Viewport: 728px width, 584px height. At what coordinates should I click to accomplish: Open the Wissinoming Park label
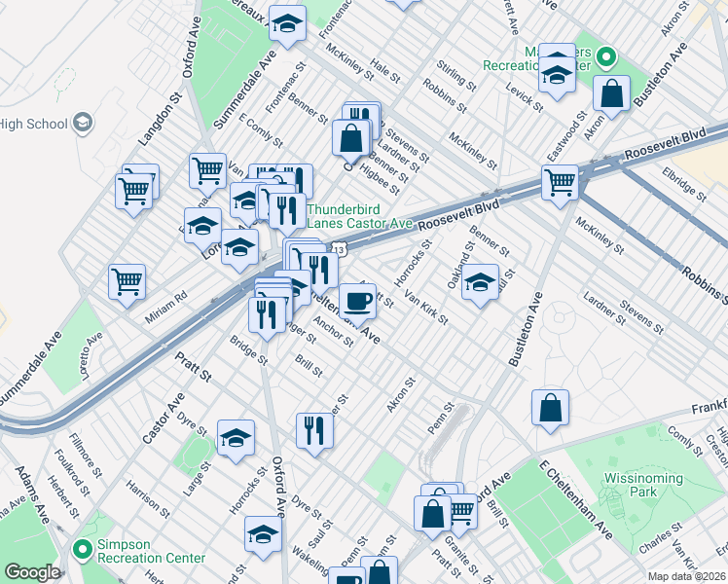point(643,485)
